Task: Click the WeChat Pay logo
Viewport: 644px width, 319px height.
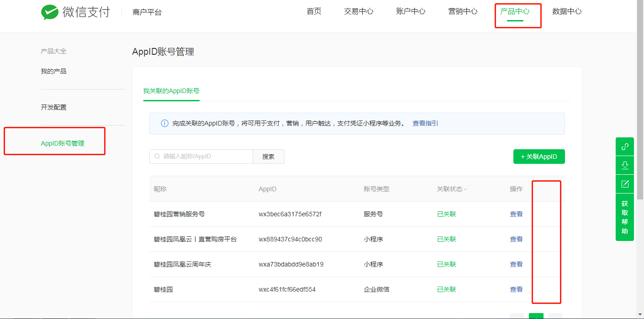Action: (75, 12)
